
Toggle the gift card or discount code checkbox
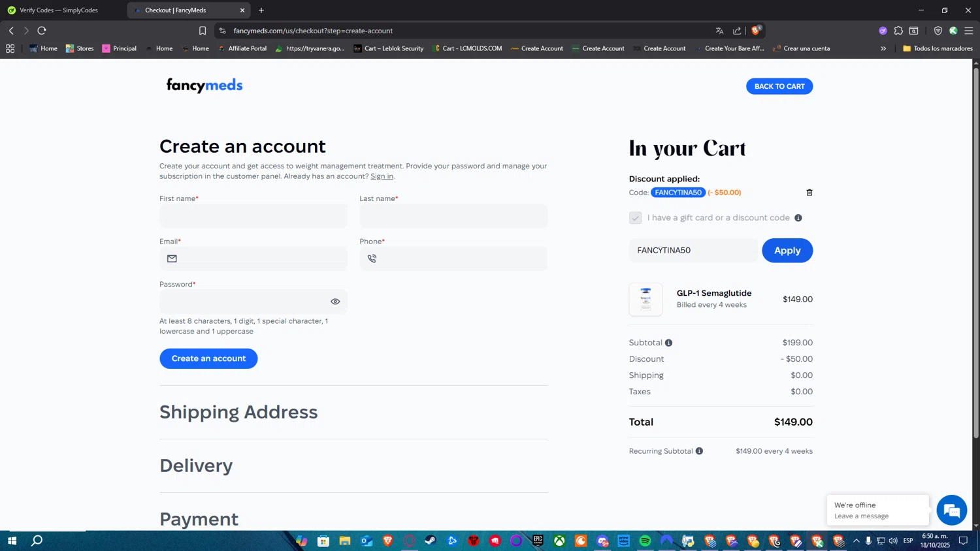point(635,218)
